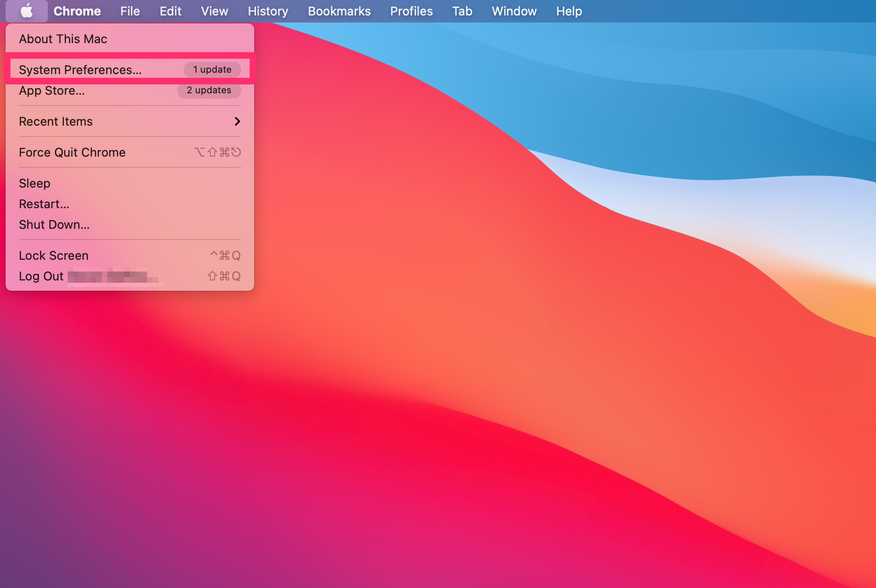Viewport: 876px width, 588px height.
Task: Open the Window menu
Action: [514, 11]
